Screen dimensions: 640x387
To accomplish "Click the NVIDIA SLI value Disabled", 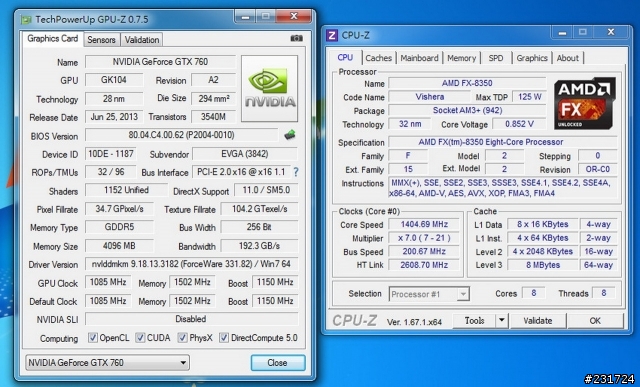I will pos(191,319).
